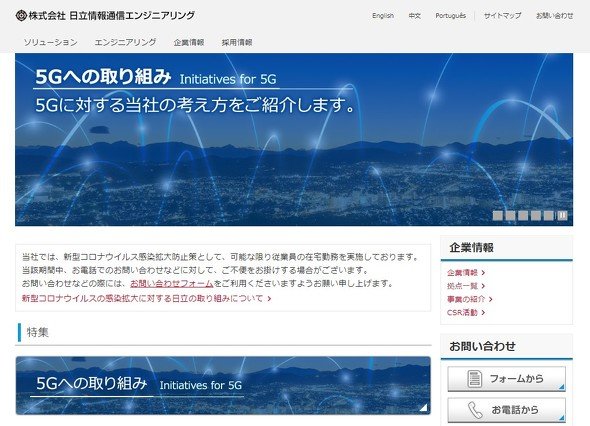Image resolution: width=590 pixels, height=426 pixels.
Task: Pause the banner slideshow
Action: point(562,216)
